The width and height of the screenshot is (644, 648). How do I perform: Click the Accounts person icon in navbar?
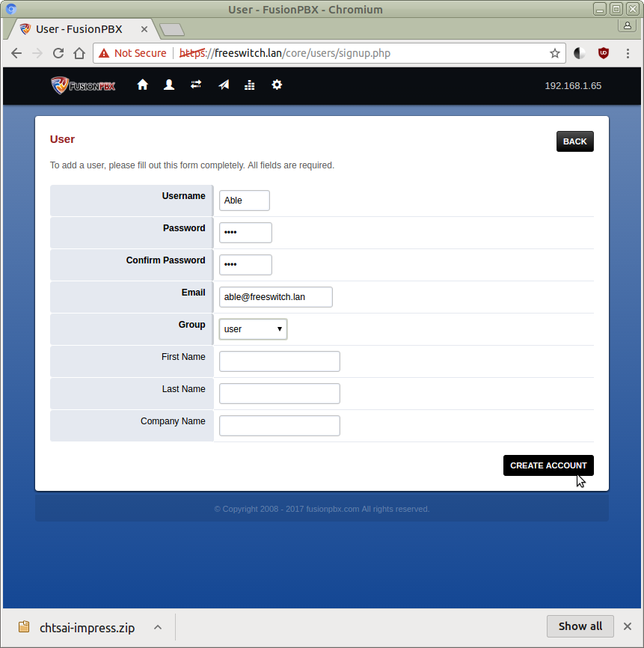pos(169,85)
